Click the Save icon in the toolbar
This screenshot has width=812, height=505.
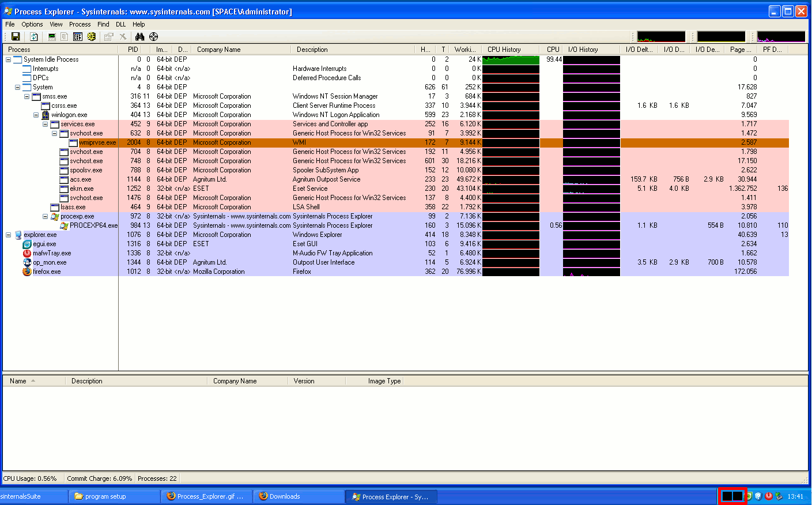(x=16, y=37)
